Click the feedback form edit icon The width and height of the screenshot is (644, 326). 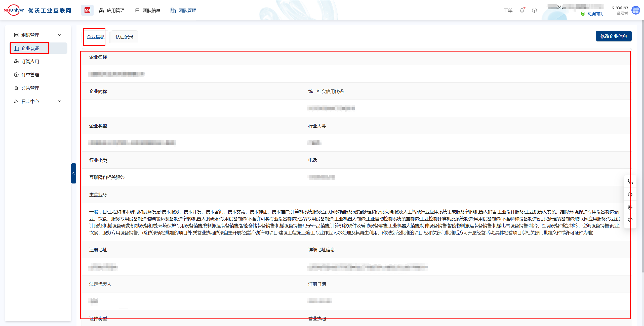point(630,207)
